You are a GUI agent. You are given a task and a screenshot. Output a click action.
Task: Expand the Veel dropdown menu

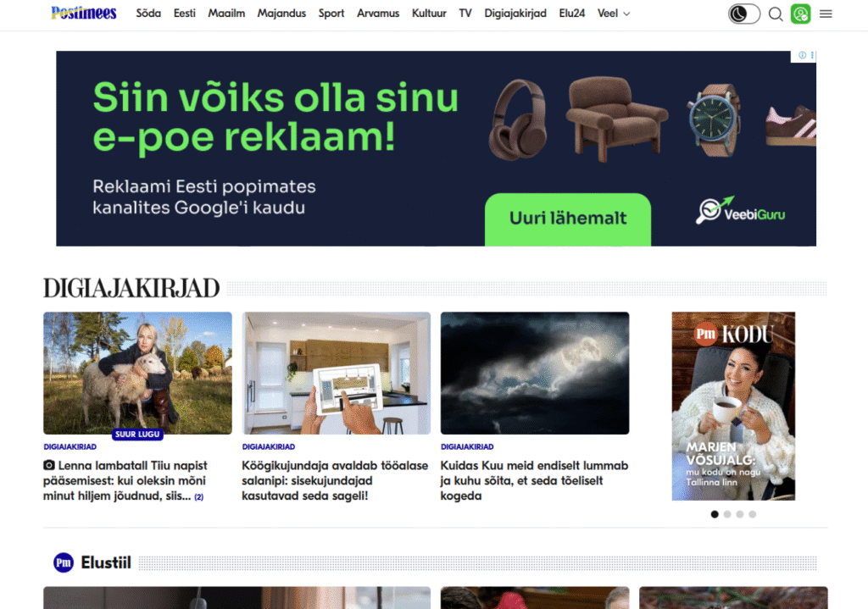tap(614, 14)
